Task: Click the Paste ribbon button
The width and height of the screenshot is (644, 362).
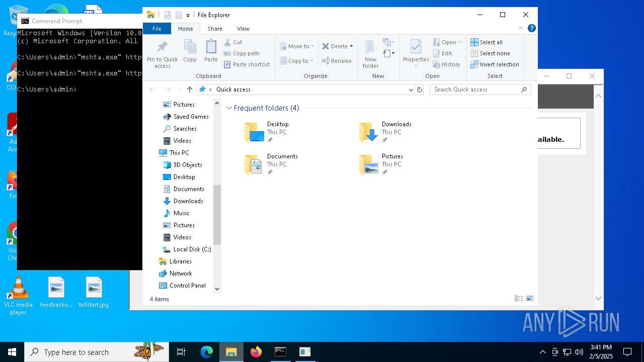Action: click(211, 51)
